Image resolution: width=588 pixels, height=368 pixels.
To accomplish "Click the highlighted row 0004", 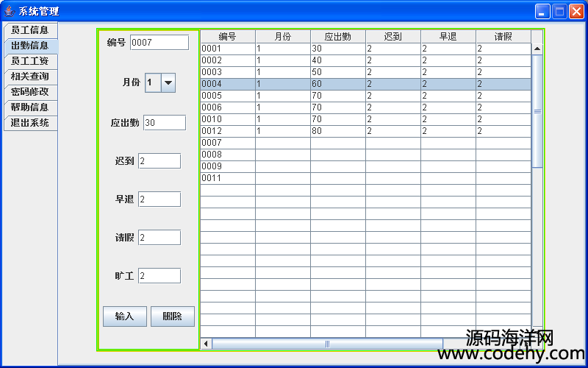I will [x=365, y=84].
